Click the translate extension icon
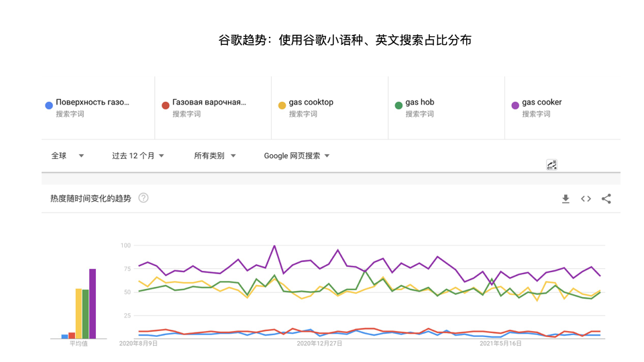 point(551,165)
